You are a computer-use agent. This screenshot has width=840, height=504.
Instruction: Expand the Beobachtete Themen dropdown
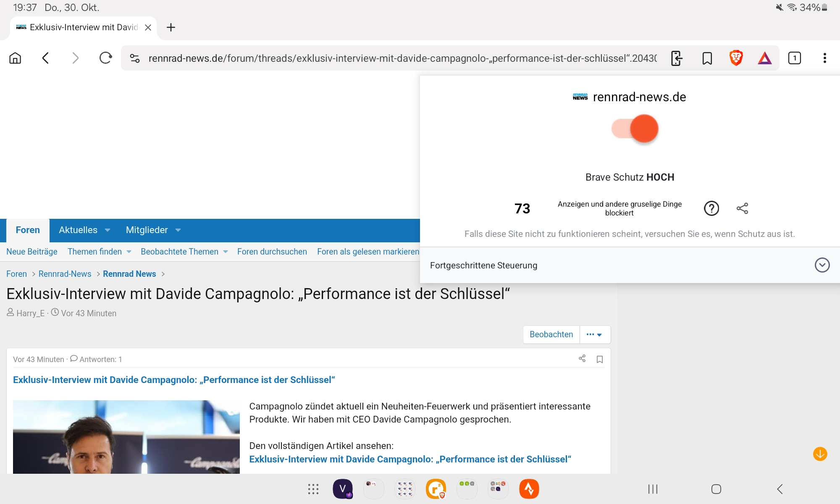[226, 252]
